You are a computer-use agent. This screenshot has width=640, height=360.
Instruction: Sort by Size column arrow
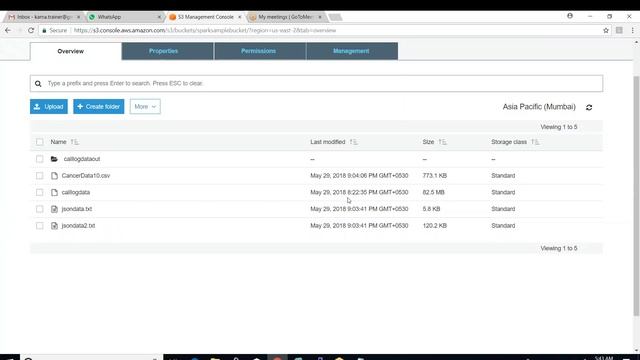pos(442,142)
